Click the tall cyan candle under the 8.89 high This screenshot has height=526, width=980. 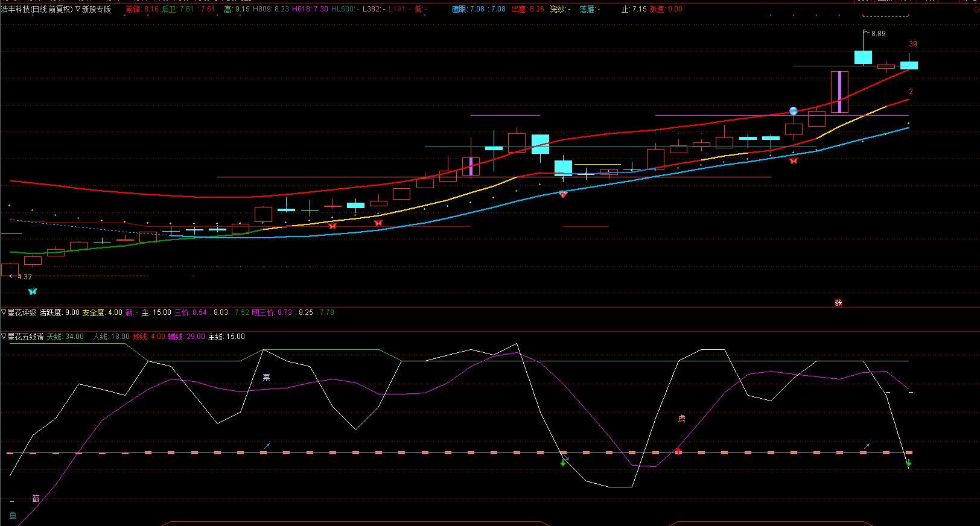coord(863,57)
